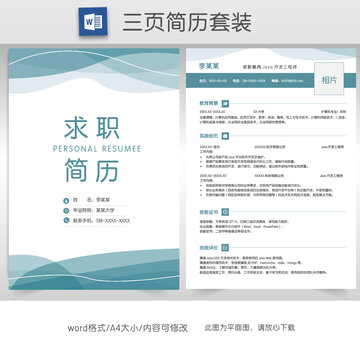The image size is (360, 360).
Task: Click the word格式/A4大小/内容可修改 caption
Action: (128, 328)
